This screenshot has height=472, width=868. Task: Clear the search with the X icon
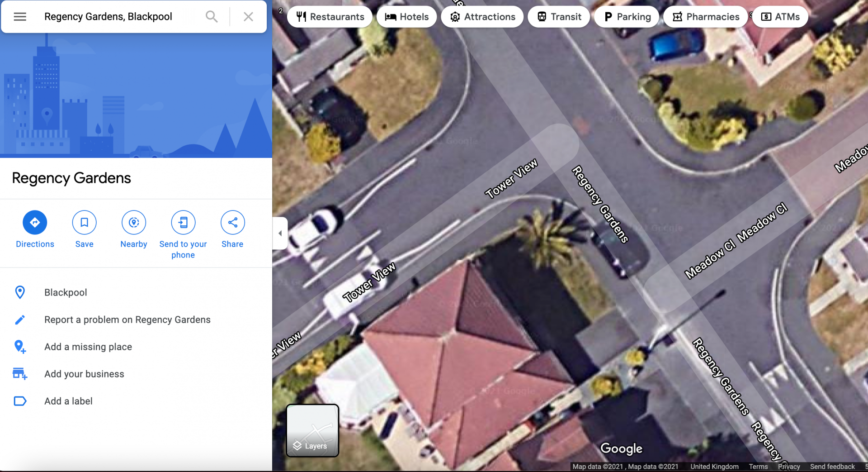pyautogui.click(x=248, y=17)
